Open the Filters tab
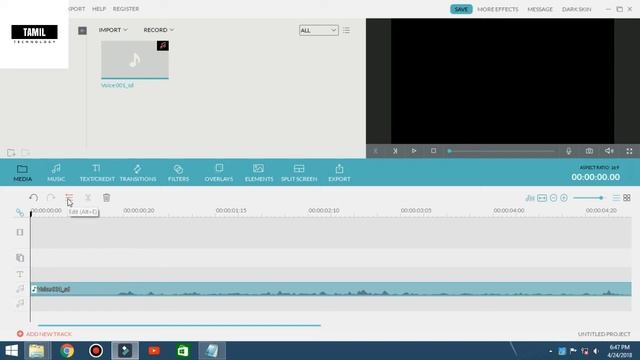 178,173
